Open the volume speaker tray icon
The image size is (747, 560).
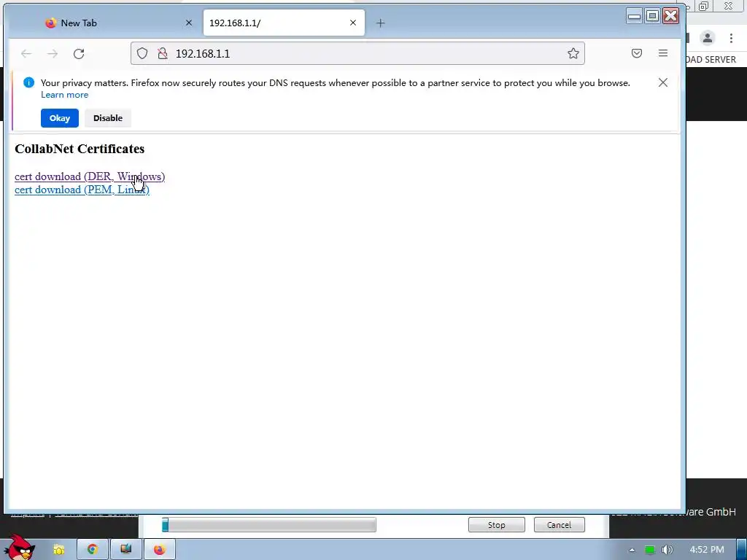coord(667,550)
